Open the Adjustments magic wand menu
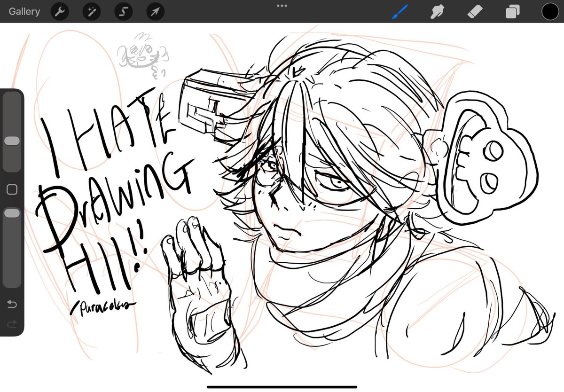 91,12
